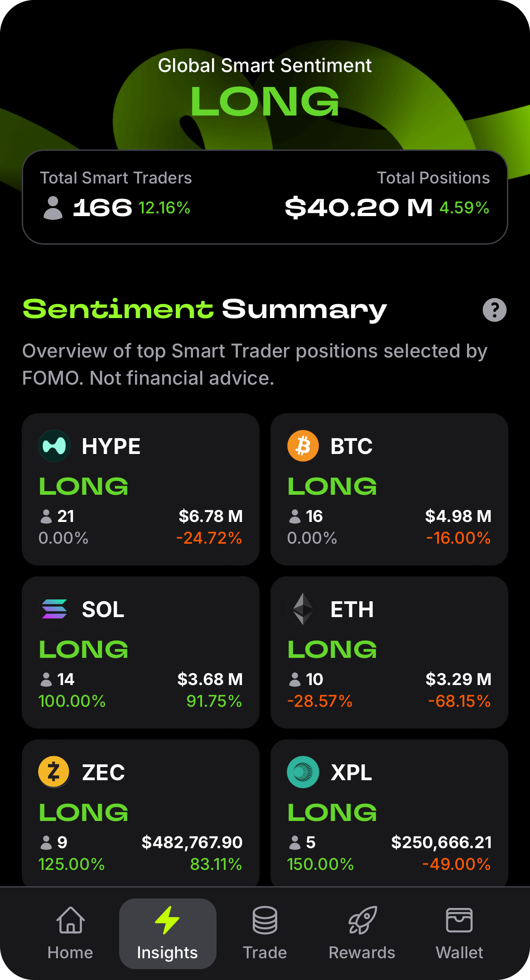
Task: Tap the HYPE coin logo
Action: point(54,446)
